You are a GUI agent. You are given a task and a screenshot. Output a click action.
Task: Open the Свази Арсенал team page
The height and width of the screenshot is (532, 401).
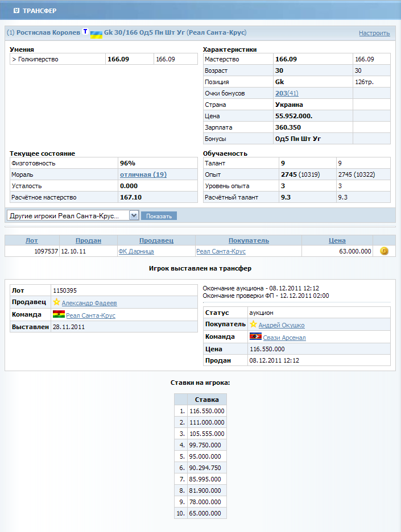[284, 338]
